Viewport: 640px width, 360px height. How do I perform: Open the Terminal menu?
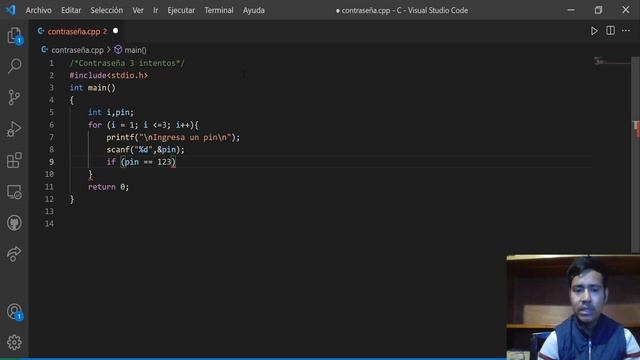[x=219, y=10]
